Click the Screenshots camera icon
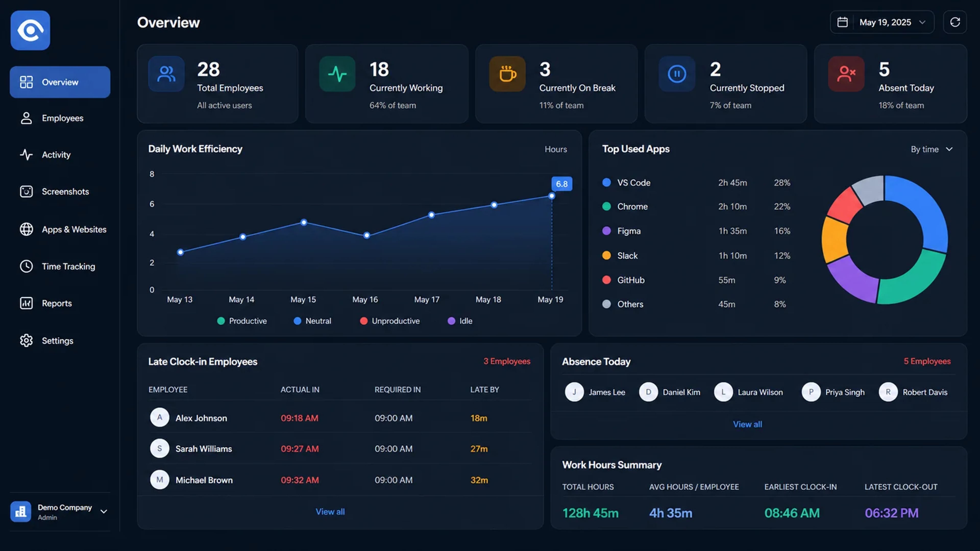The height and width of the screenshot is (551, 980). pyautogui.click(x=26, y=191)
